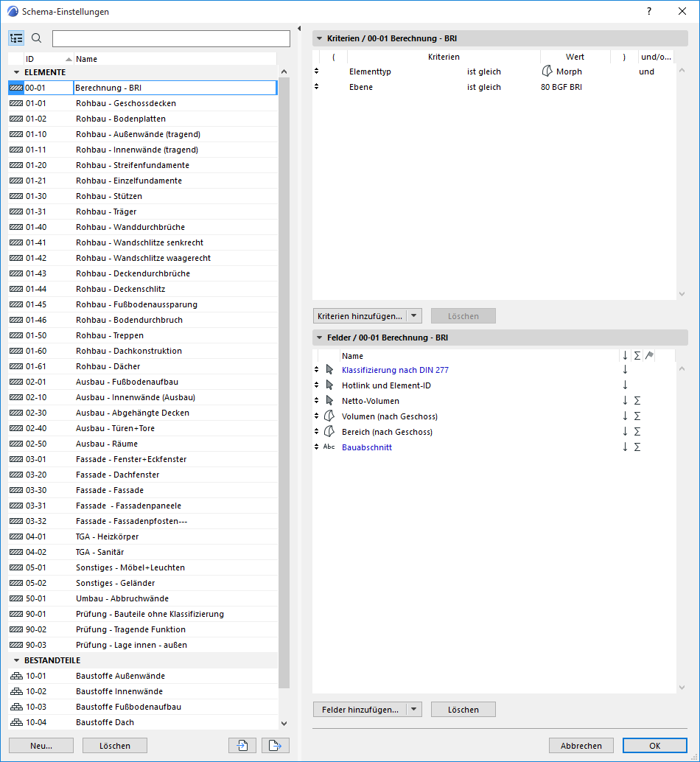Collapse the ELEMENTE group
Image resolution: width=700 pixels, height=762 pixels.
pos(16,72)
